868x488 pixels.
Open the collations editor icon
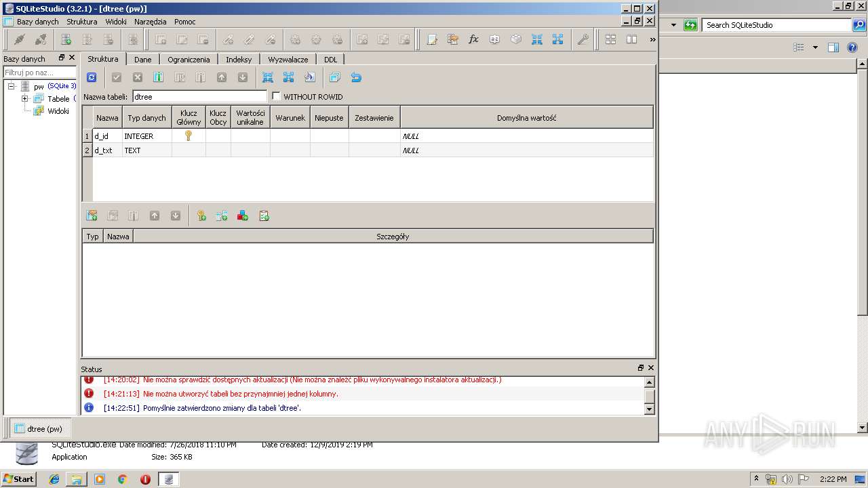(x=495, y=39)
